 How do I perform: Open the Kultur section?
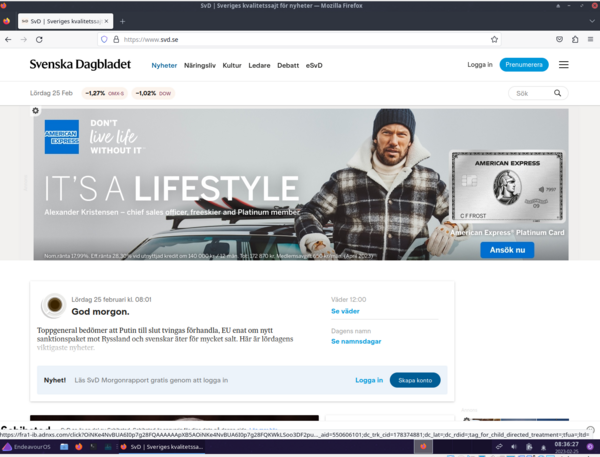point(232,65)
